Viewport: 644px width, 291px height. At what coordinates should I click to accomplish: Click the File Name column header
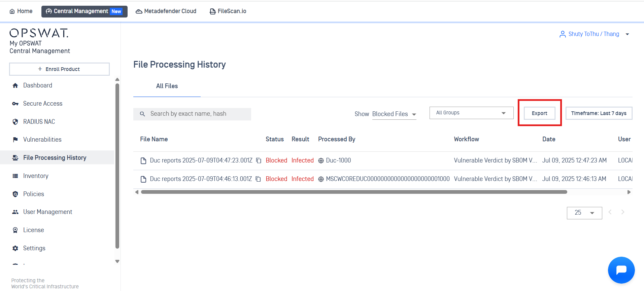pos(154,139)
